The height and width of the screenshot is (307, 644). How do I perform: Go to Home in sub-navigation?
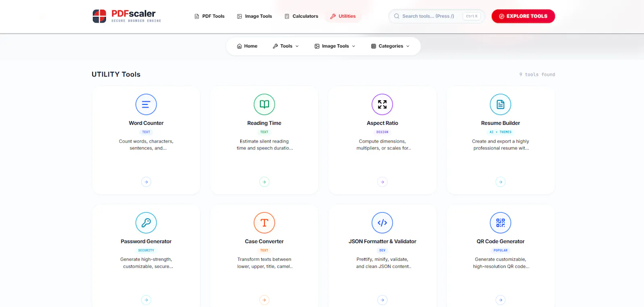(x=247, y=46)
